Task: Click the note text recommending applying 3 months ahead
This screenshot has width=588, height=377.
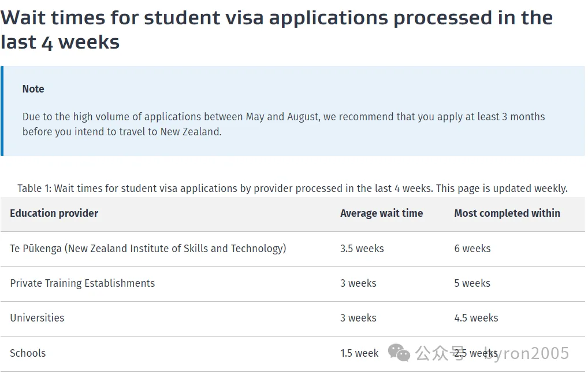Action: tap(284, 124)
